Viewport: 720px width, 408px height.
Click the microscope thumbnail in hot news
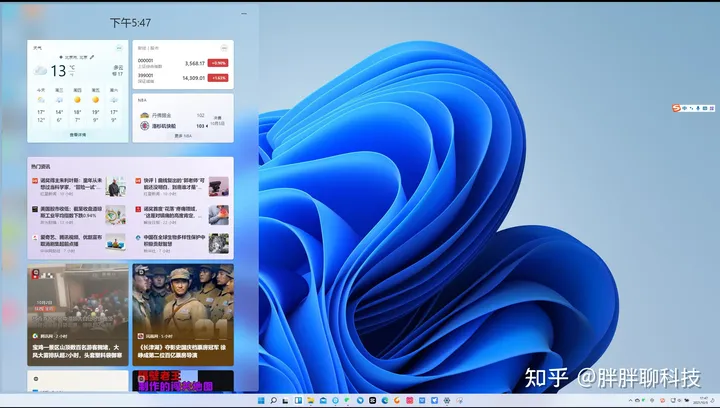coord(219,186)
